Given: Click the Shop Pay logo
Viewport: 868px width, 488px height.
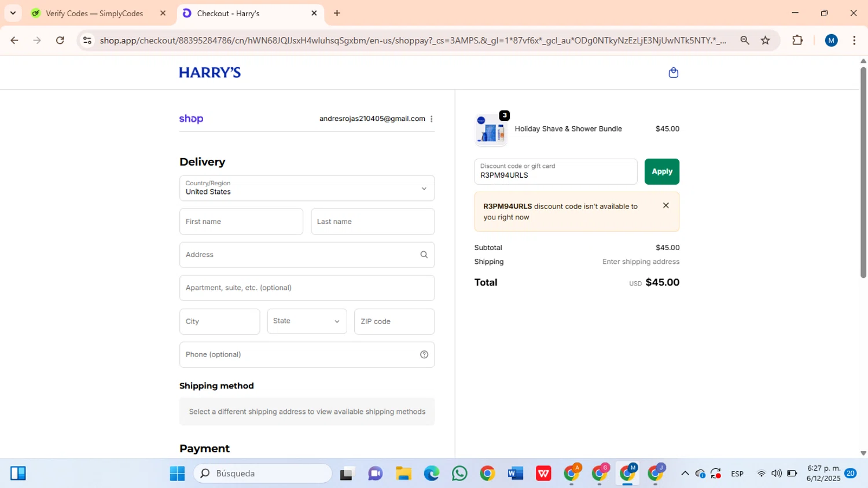Looking at the screenshot, I should click(191, 119).
